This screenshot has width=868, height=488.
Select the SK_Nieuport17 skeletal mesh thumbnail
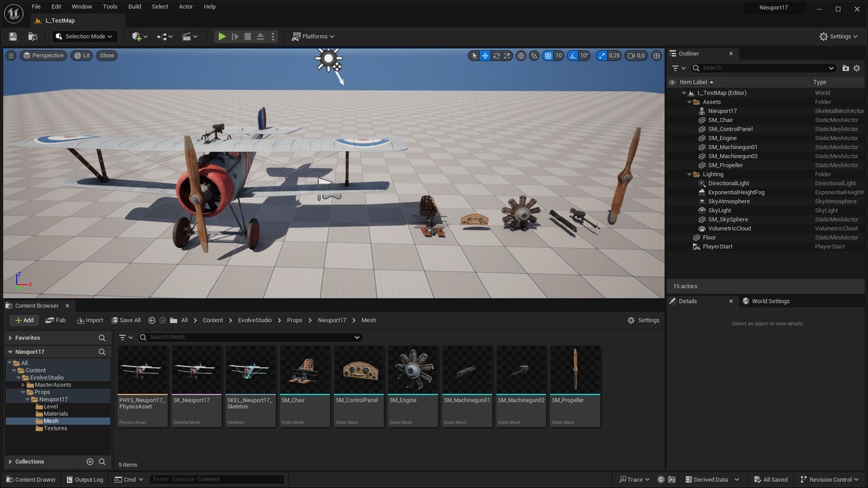click(197, 386)
